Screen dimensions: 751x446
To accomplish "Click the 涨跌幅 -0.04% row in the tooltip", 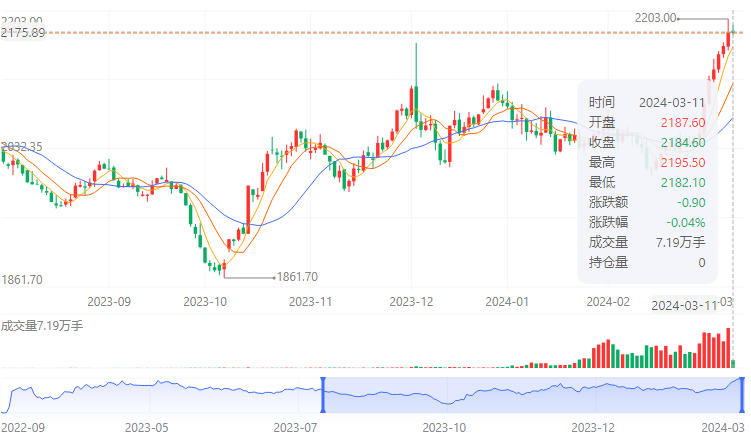I will click(x=647, y=222).
